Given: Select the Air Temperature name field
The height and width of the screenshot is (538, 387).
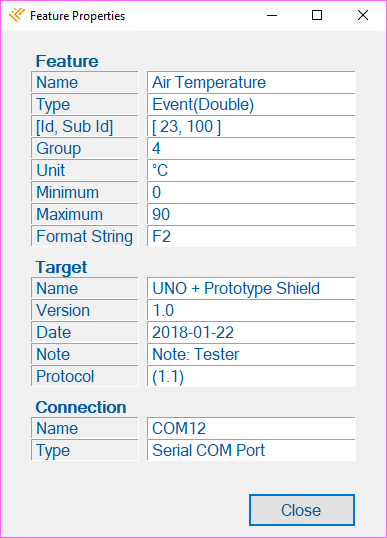Looking at the screenshot, I should point(251,82).
